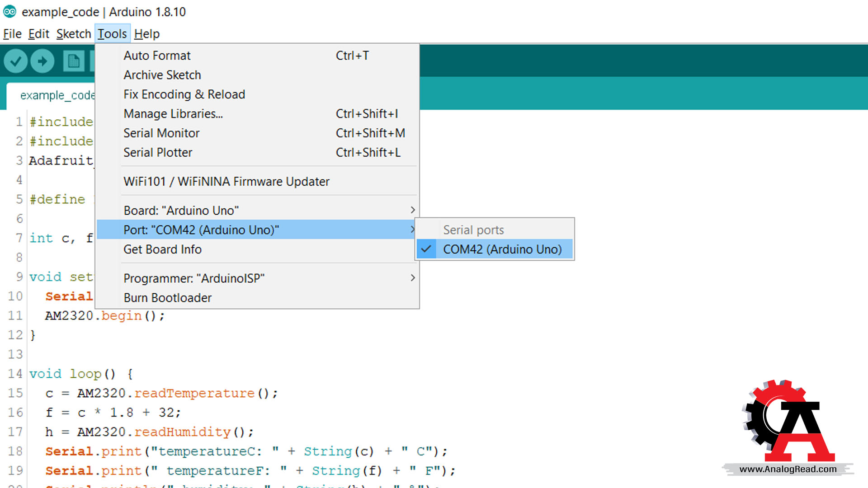Click the Ctrl+Shift+M shortcut label

point(370,133)
